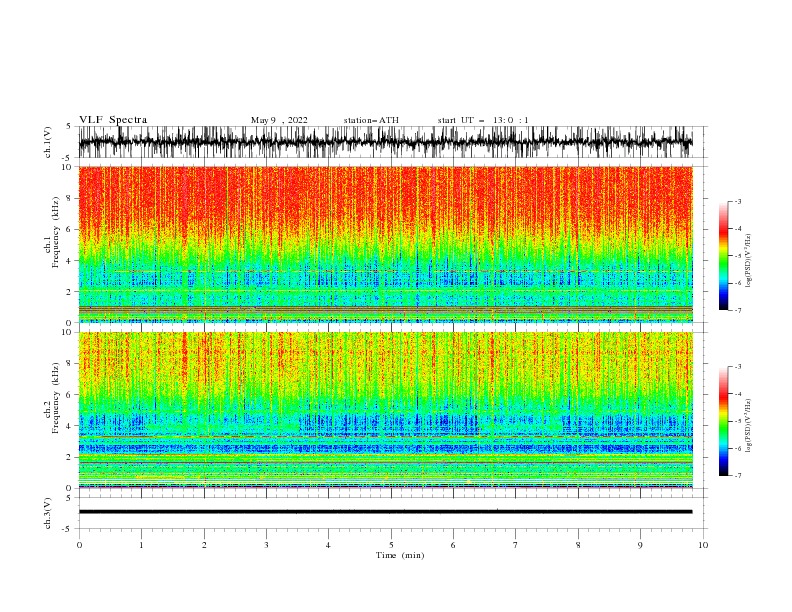Click the log(PSD) label of ch.2 color bar
Screen dimensions: 792x612
(749, 426)
